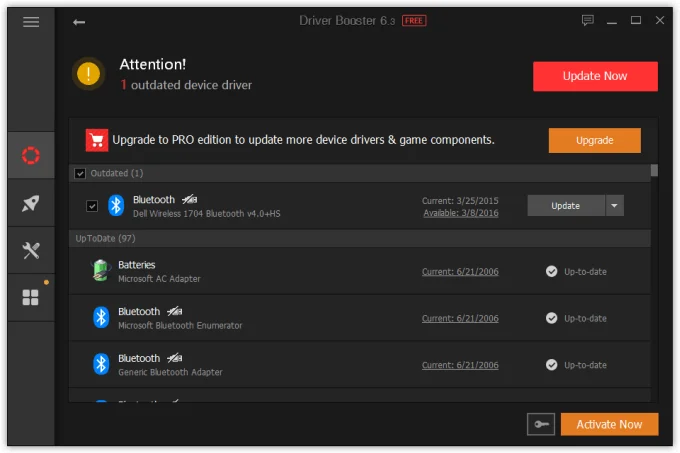Click the license key icon
Image resolution: width=680 pixels, height=453 pixels.
541,425
